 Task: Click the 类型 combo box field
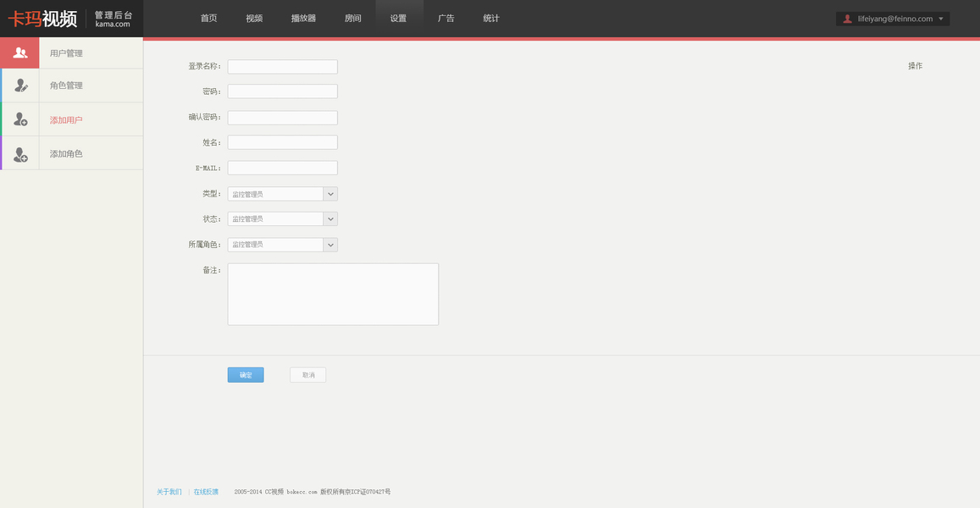coord(283,194)
